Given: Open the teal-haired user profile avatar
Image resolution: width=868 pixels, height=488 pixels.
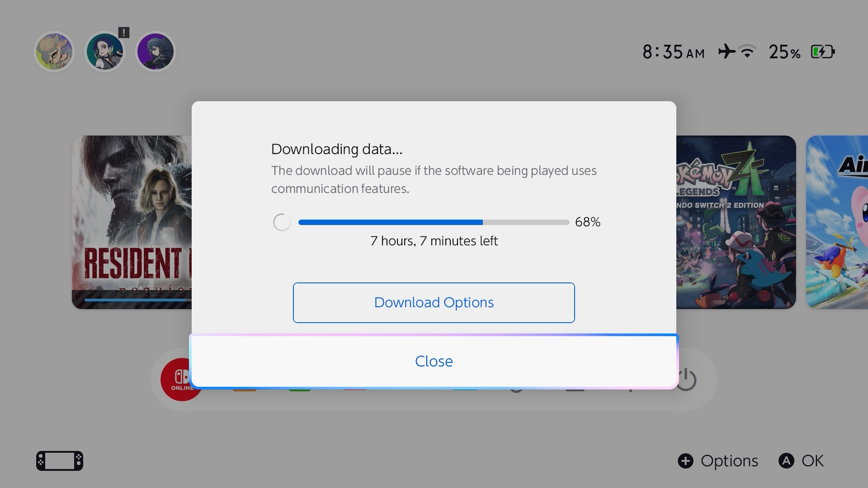Looking at the screenshot, I should tap(104, 52).
